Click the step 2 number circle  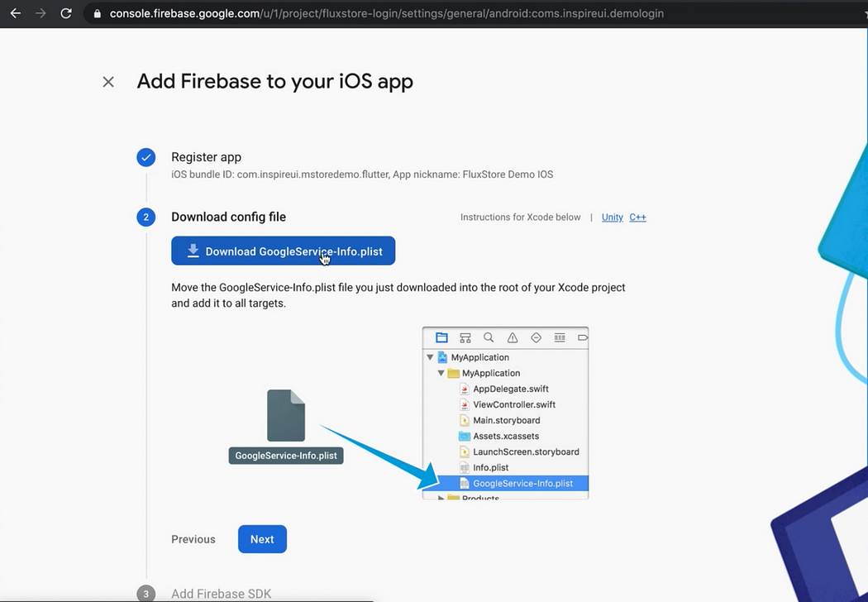coord(146,217)
